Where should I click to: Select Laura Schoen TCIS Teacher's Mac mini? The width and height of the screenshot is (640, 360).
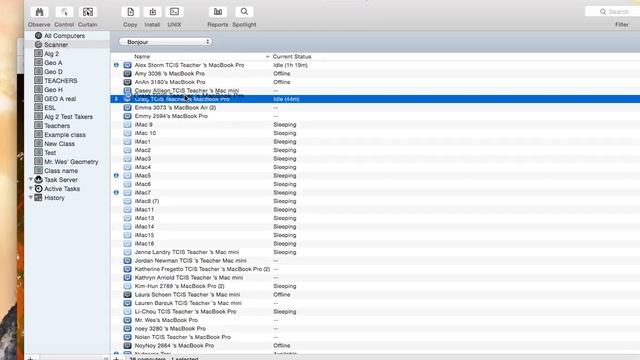(x=375, y=294)
